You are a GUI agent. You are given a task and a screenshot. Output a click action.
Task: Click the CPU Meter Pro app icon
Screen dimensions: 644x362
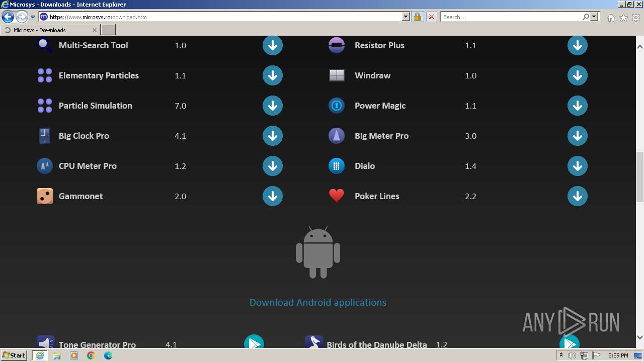click(x=45, y=166)
